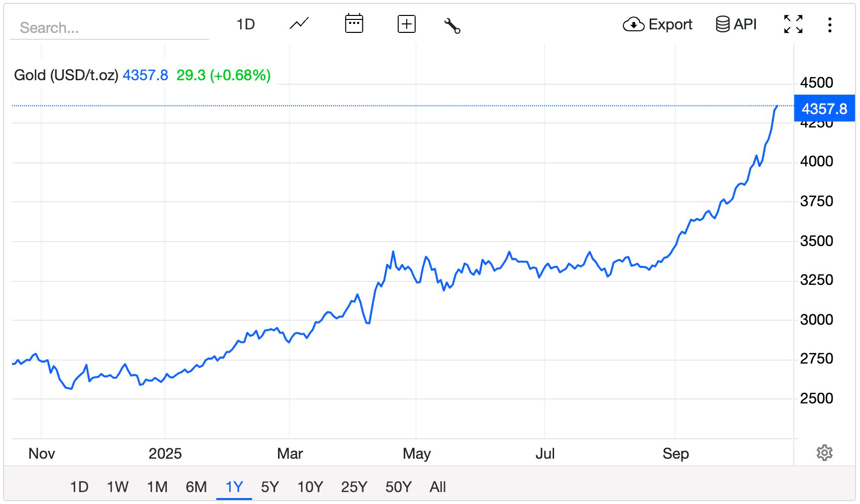Open the line chart type selector
Image resolution: width=860 pixels, height=504 pixels.
299,24
